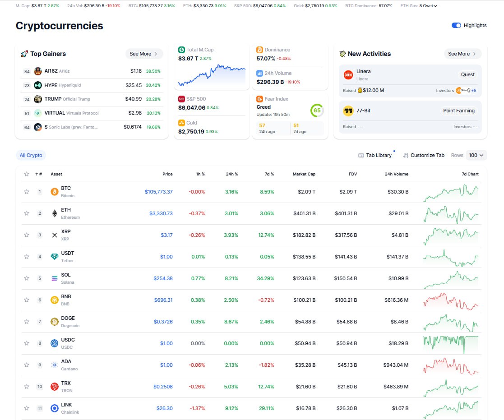
Task: Click the Customize Tab sliders icon
Action: [x=406, y=156]
